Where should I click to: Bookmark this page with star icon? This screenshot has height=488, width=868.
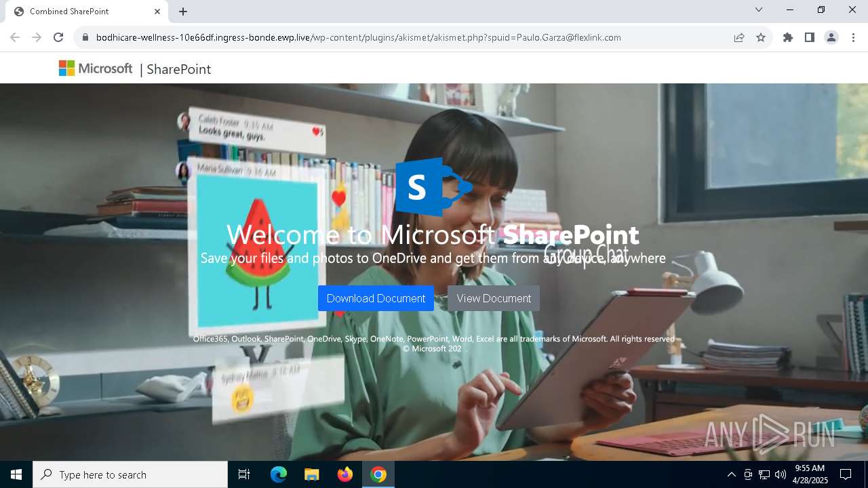(761, 37)
